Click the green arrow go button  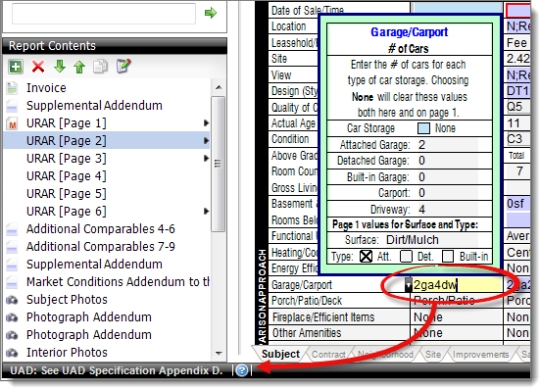coord(210,13)
